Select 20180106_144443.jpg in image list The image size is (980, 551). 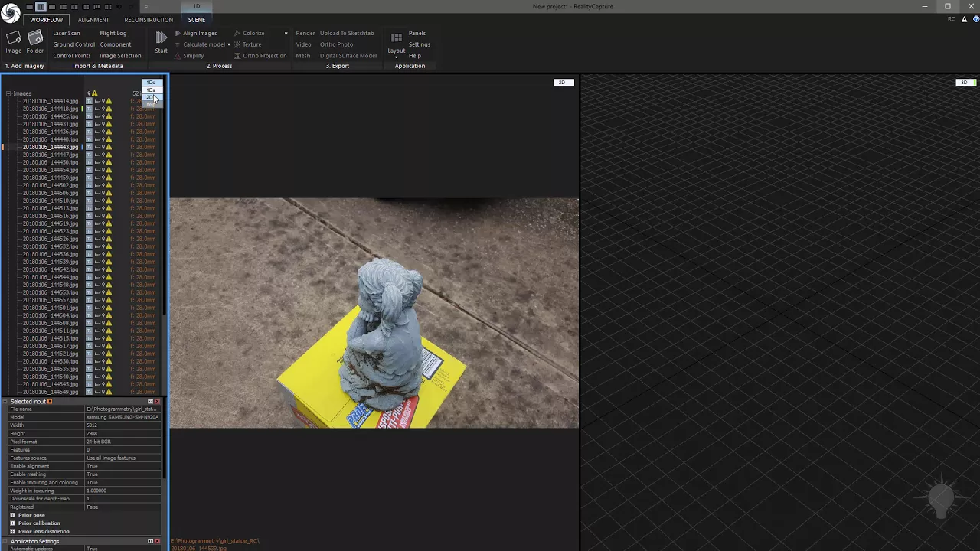click(x=51, y=147)
